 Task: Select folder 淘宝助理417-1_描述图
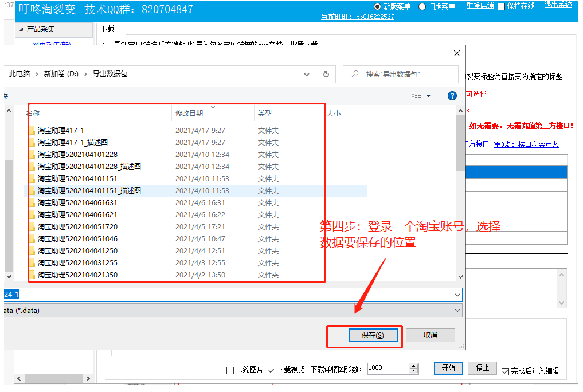[x=72, y=142]
